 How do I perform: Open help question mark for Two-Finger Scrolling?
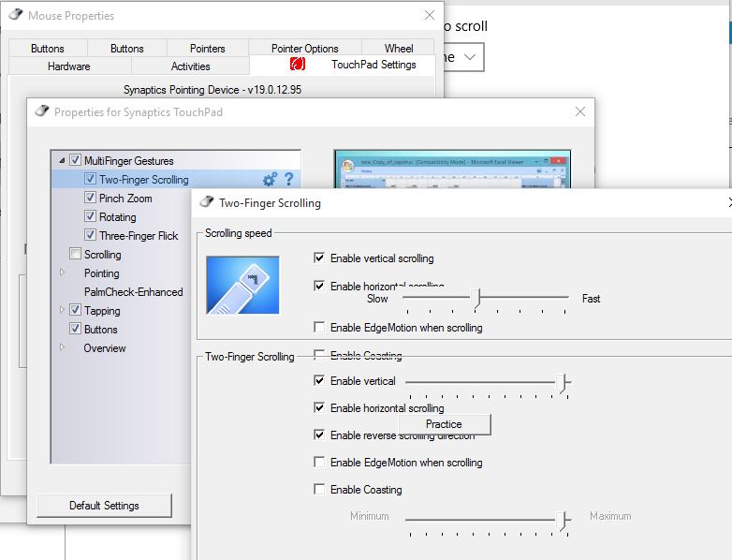tap(288, 179)
